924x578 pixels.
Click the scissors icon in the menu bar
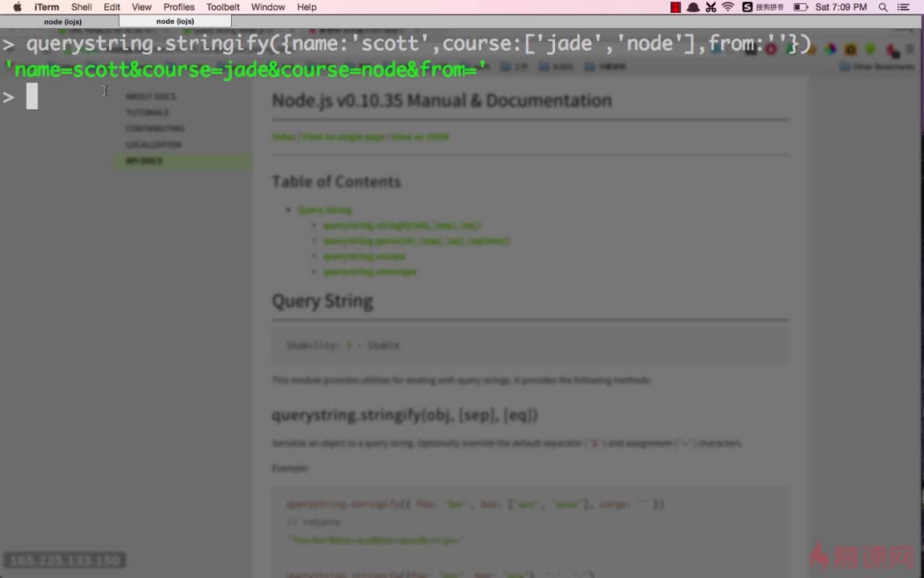711,7
